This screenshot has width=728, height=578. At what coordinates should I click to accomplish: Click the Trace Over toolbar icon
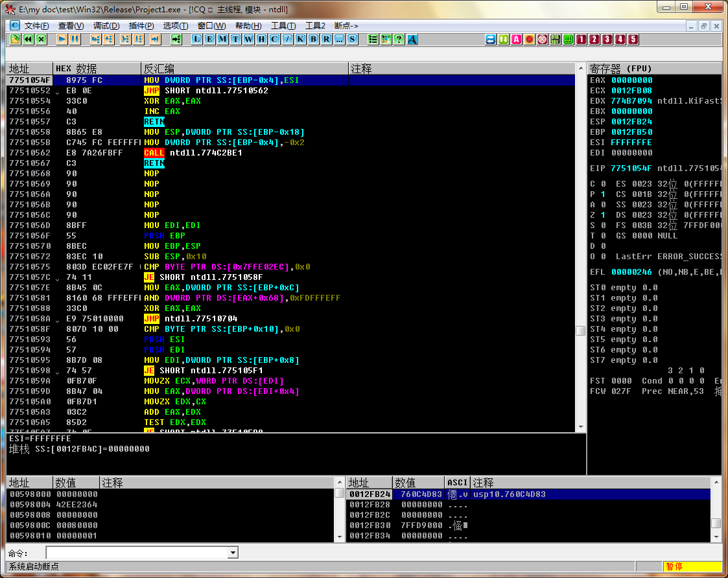[x=138, y=40]
